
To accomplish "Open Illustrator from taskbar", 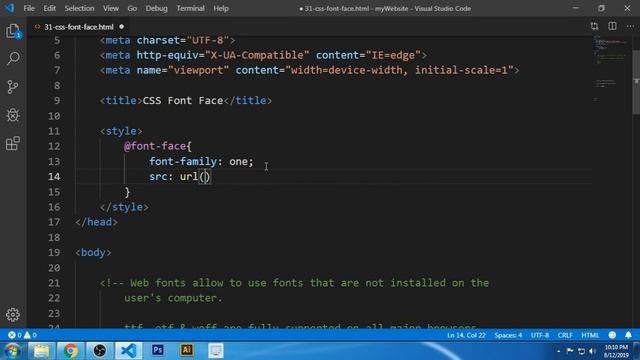I will coord(187,350).
